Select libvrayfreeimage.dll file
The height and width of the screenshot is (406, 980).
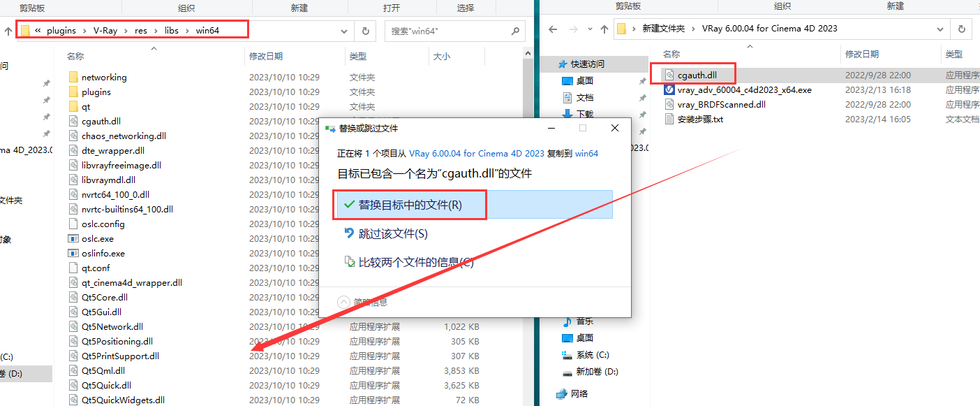[121, 165]
